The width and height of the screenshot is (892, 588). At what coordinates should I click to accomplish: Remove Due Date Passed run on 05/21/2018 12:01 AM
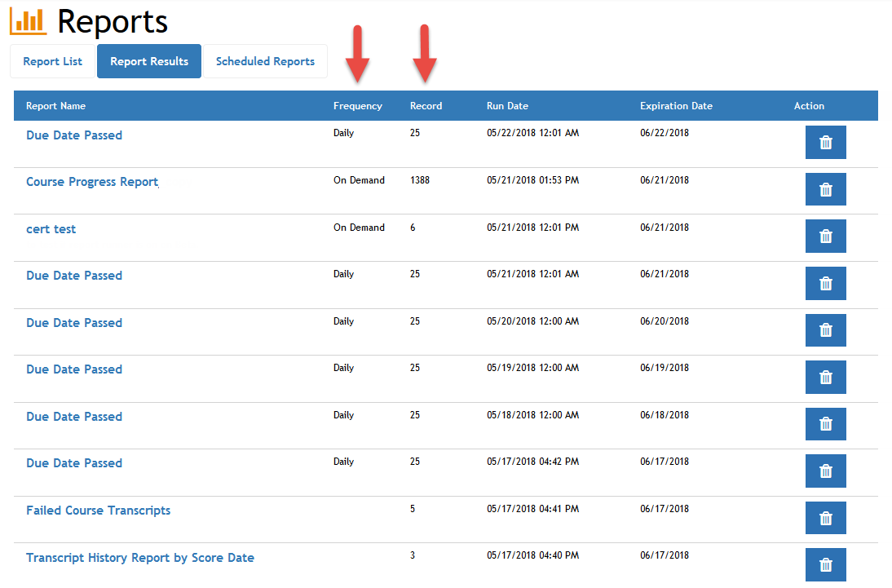tap(825, 283)
